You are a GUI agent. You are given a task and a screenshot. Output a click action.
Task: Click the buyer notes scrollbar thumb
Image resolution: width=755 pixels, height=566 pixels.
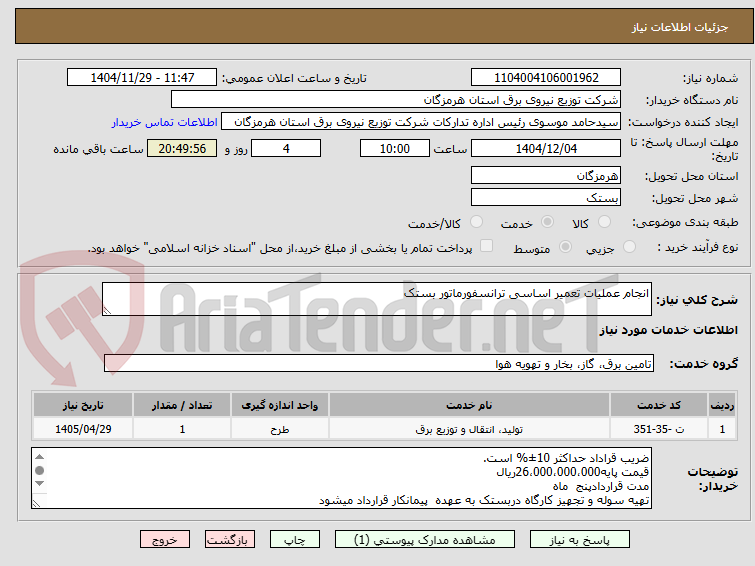39,470
